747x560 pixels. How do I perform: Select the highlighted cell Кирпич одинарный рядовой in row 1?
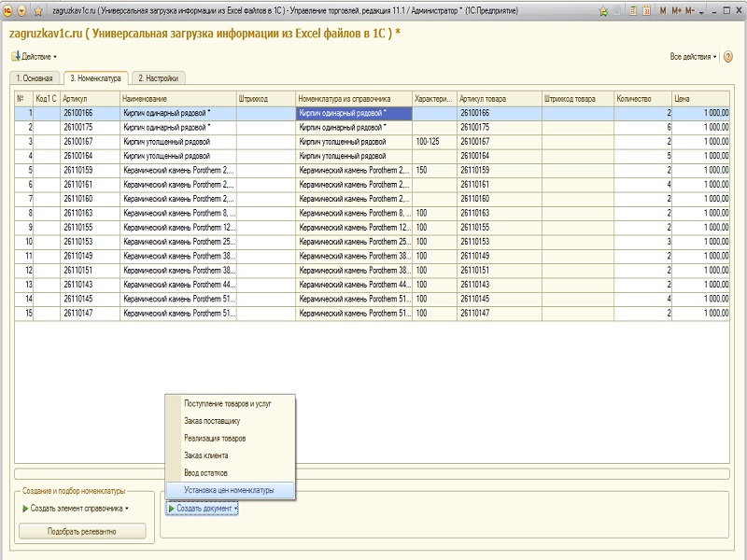click(354, 113)
